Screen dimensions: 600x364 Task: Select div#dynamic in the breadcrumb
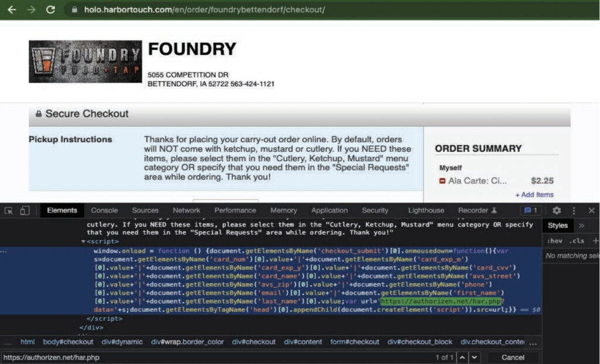pyautogui.click(x=122, y=342)
